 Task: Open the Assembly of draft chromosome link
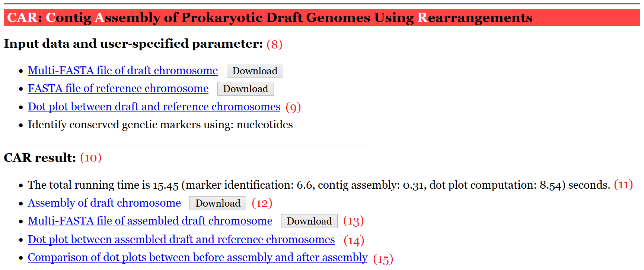(104, 203)
